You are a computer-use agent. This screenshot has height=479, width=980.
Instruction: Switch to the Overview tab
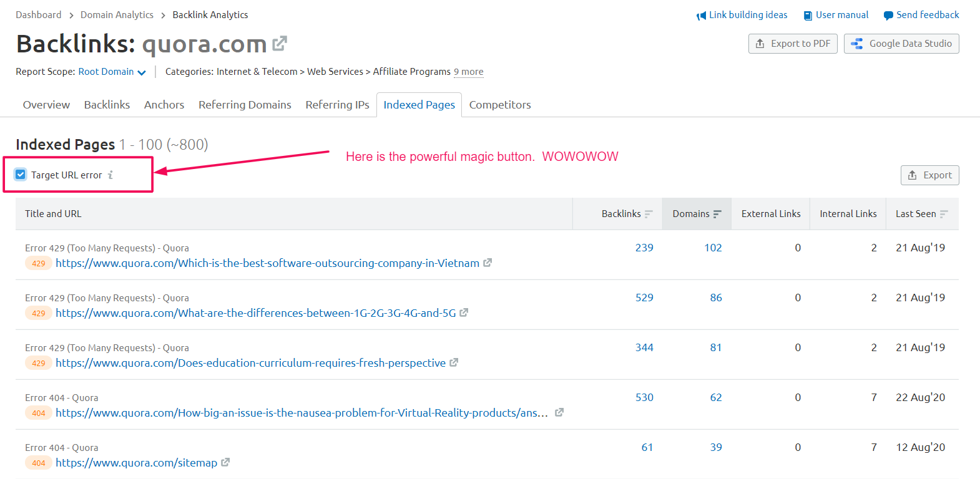point(46,105)
